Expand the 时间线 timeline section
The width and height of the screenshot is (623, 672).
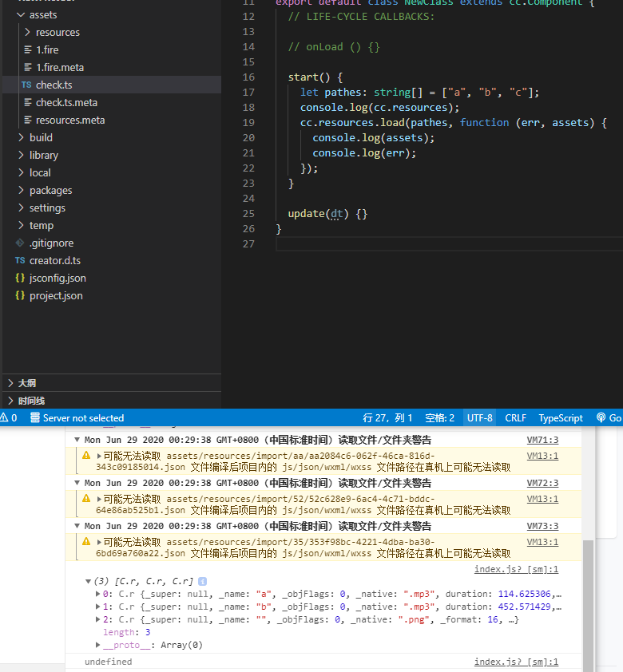tap(10, 401)
